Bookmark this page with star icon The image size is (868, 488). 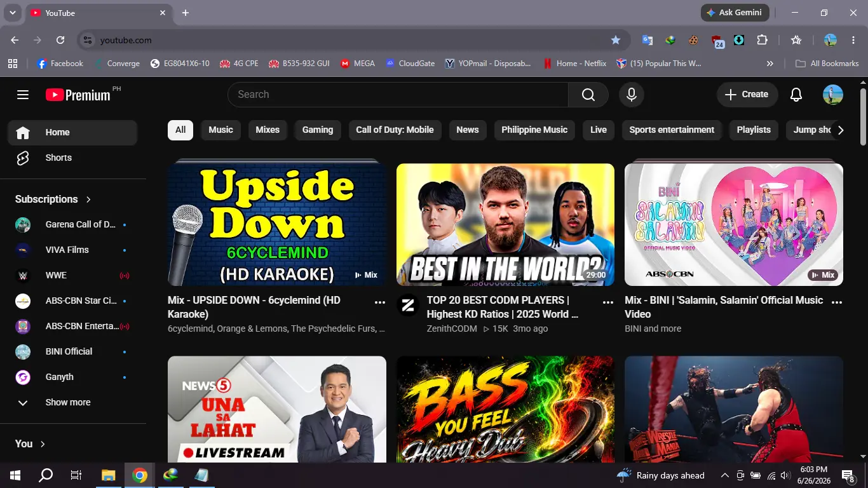[x=616, y=40]
